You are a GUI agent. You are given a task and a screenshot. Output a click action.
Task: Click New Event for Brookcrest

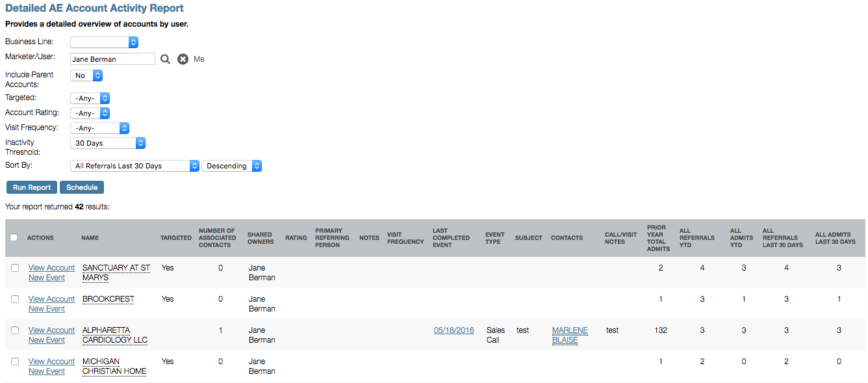pyautogui.click(x=47, y=309)
